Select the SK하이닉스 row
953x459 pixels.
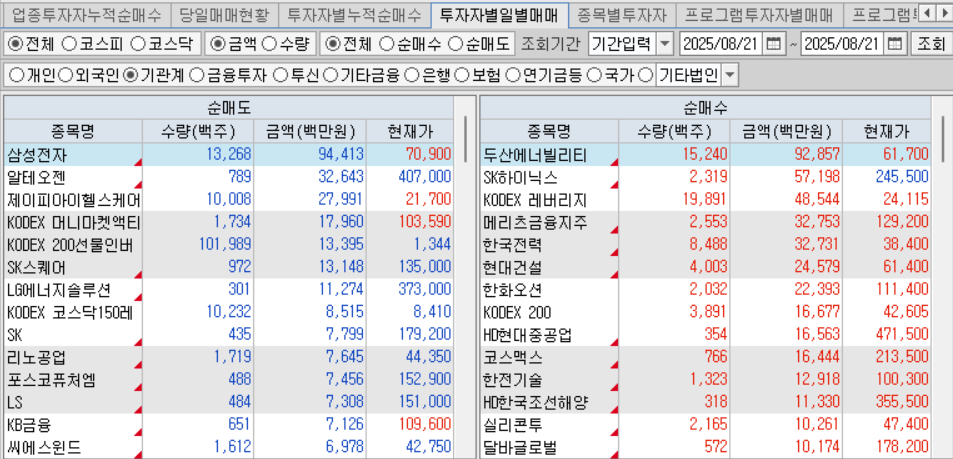[705, 177]
